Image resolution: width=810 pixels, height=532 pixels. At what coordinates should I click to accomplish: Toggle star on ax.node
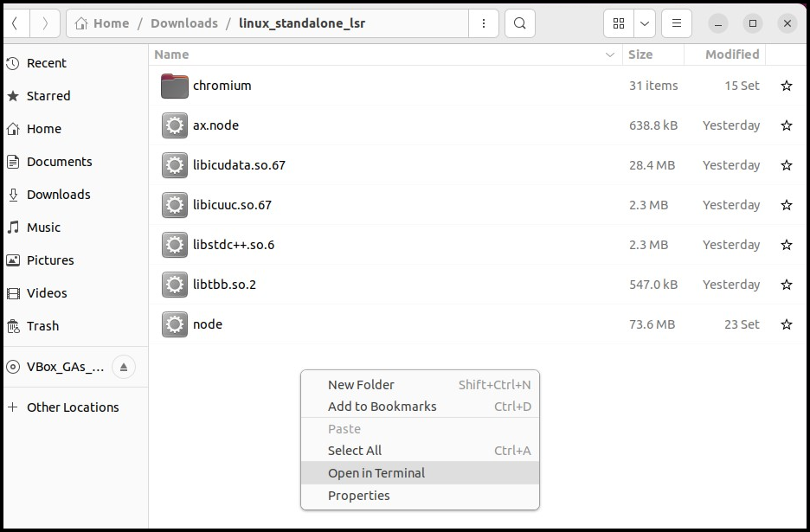(x=786, y=125)
